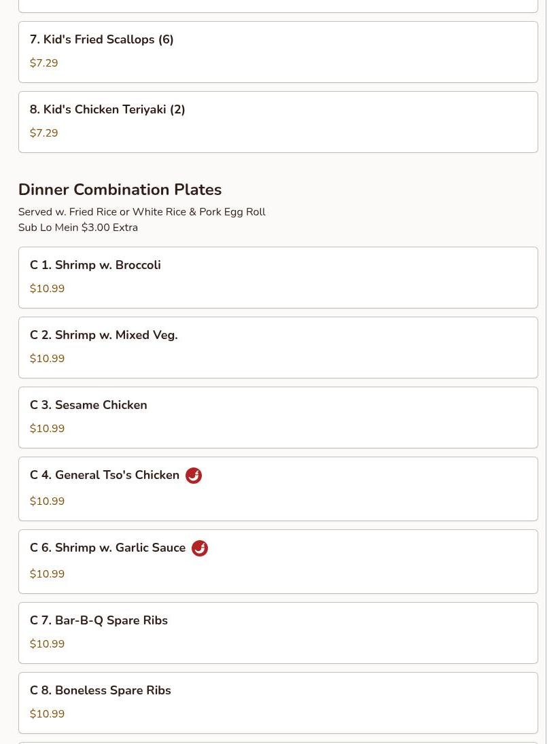560x744 pixels.
Task: Click Served w. Fried Rice description text
Action: click(x=141, y=212)
